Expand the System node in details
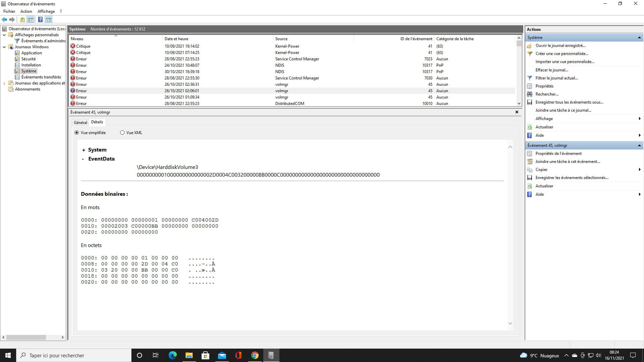The image size is (644, 362). [x=84, y=150]
